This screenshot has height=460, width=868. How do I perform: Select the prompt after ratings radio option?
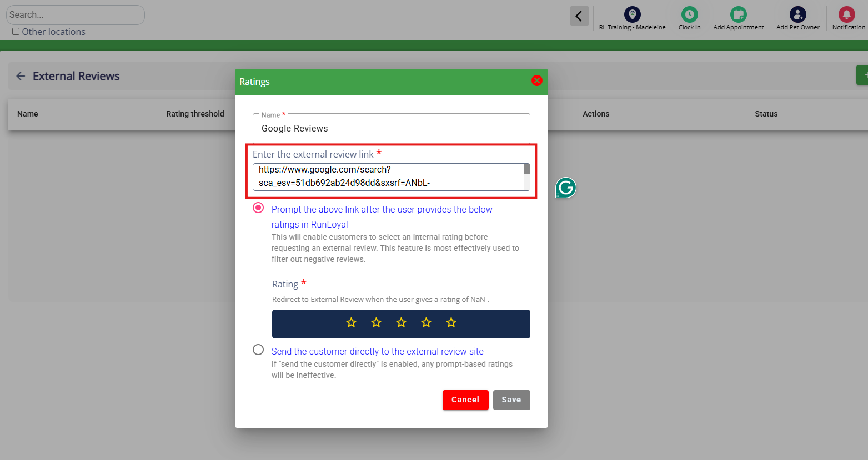(x=258, y=208)
